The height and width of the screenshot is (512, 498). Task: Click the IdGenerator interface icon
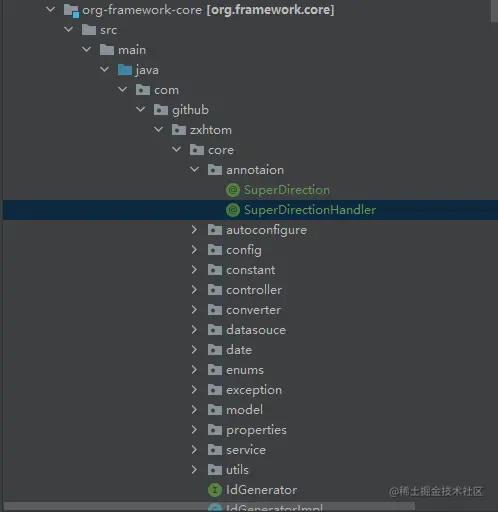pyautogui.click(x=215, y=490)
